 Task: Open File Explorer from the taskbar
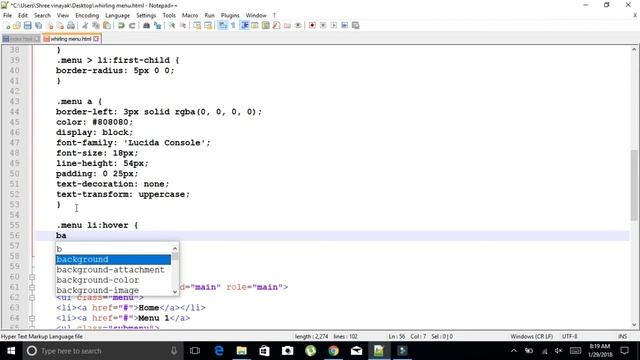pos(242,351)
